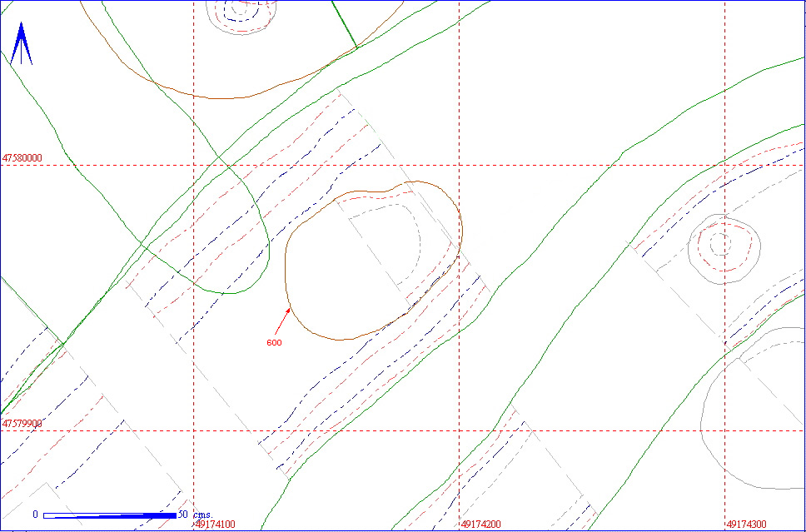Select the 49174300 easting grid label
This screenshot has height=532, width=806.
pyautogui.click(x=746, y=525)
